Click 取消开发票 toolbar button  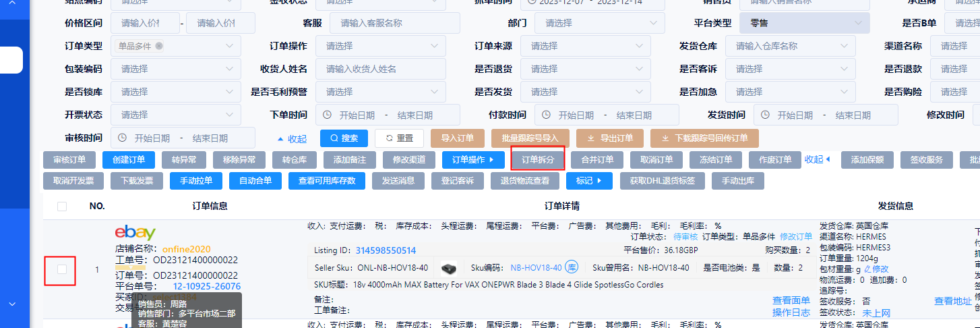[73, 181]
